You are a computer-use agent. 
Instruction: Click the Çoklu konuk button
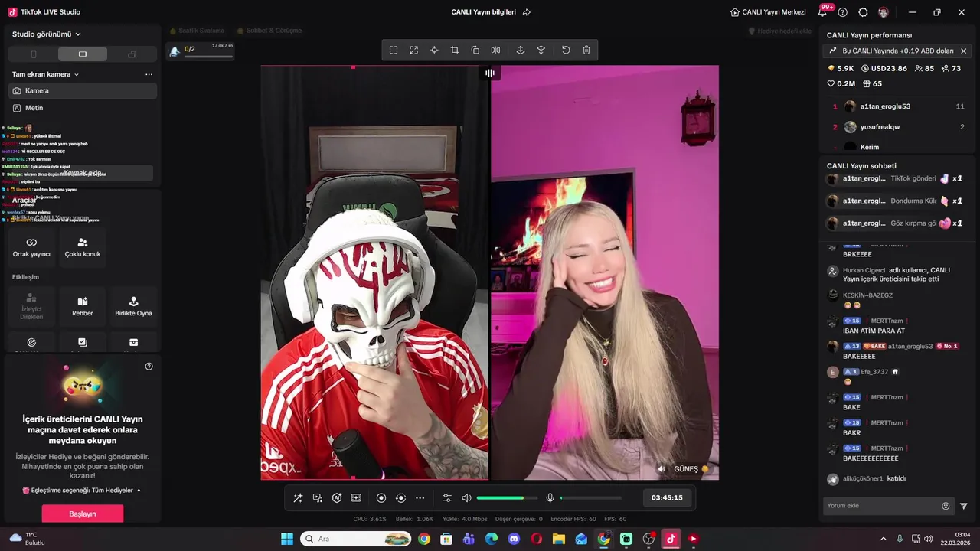tap(83, 247)
